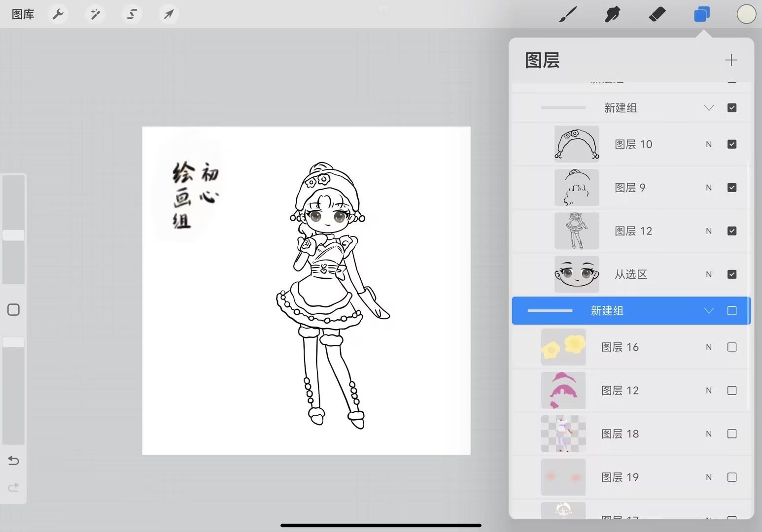Screen dimensions: 762x532
Task: Select blush 图层 19 thumbnail
Action: (x=563, y=477)
